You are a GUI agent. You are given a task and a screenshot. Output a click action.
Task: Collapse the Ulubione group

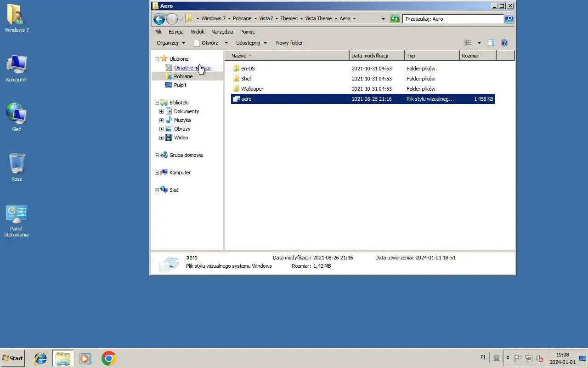pos(157,59)
